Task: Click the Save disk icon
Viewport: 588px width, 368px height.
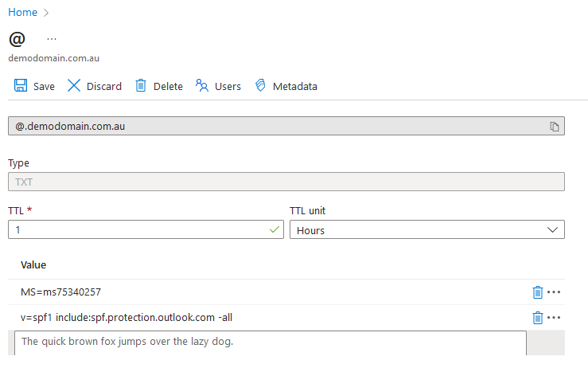Action: pos(21,86)
